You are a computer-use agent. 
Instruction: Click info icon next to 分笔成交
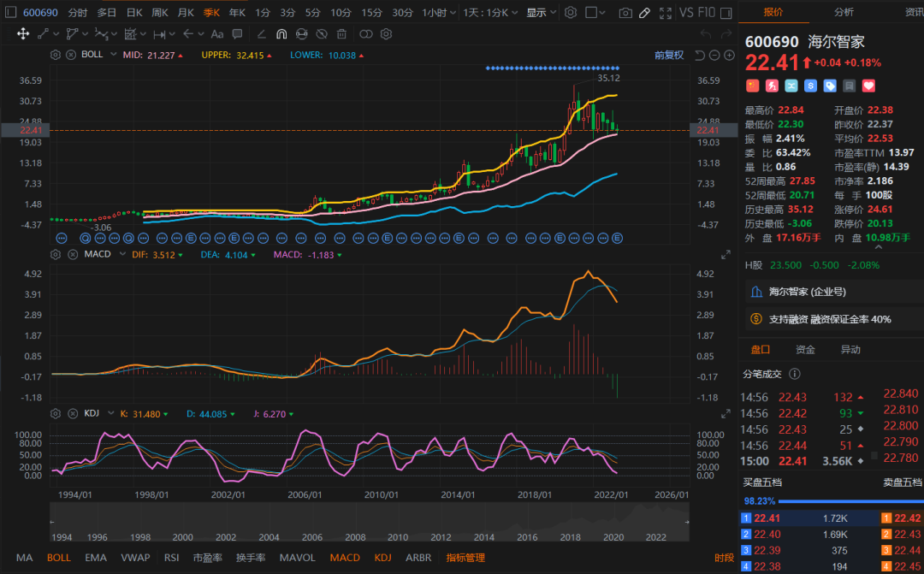(x=794, y=374)
